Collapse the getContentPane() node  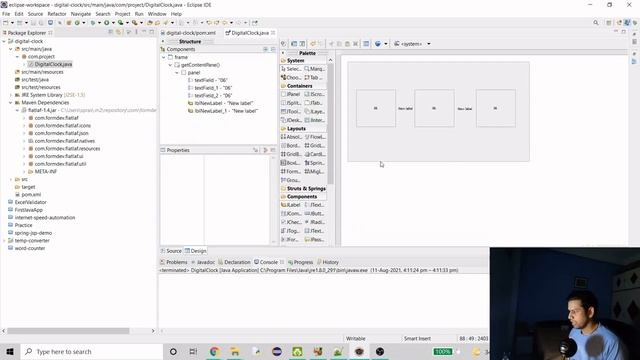pos(171,65)
